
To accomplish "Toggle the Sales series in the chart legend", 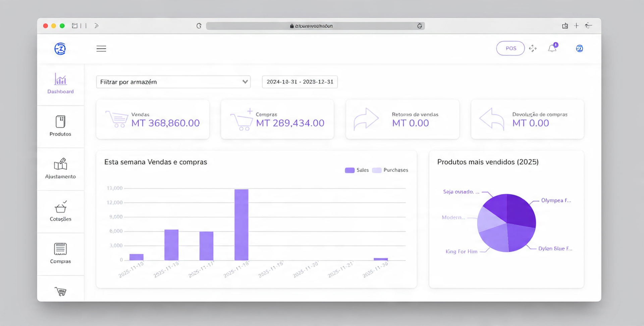I will (357, 170).
